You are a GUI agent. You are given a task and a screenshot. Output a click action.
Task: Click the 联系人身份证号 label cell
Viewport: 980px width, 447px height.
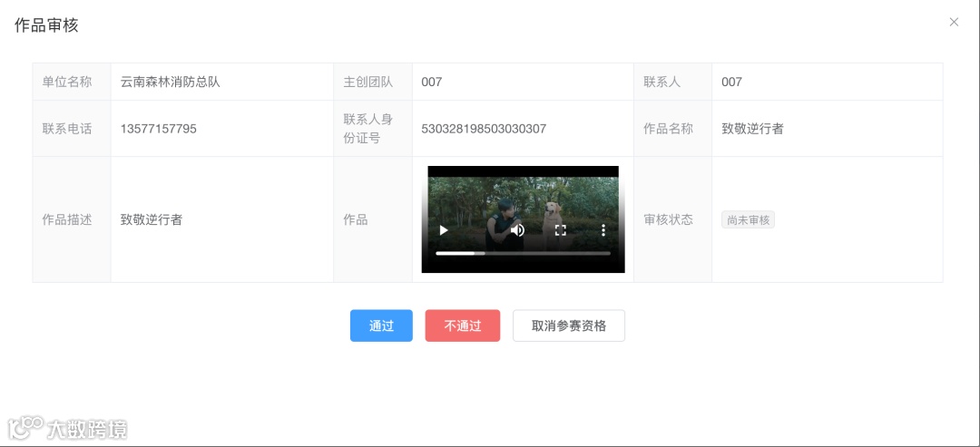click(373, 129)
